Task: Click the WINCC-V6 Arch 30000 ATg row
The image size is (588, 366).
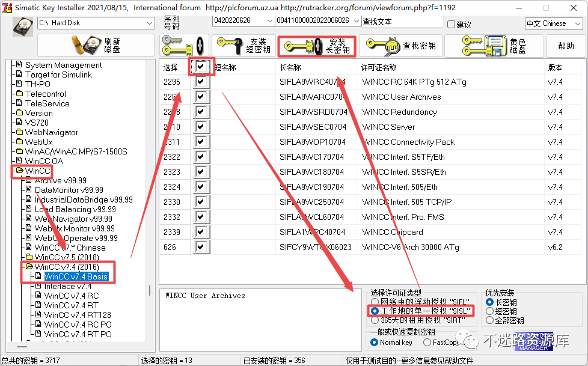Action: [x=371, y=247]
